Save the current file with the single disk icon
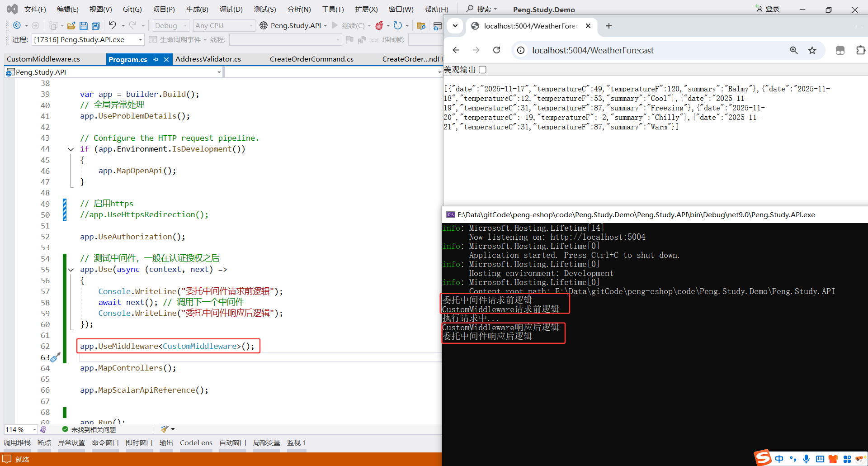This screenshot has width=868, height=466. tap(84, 26)
